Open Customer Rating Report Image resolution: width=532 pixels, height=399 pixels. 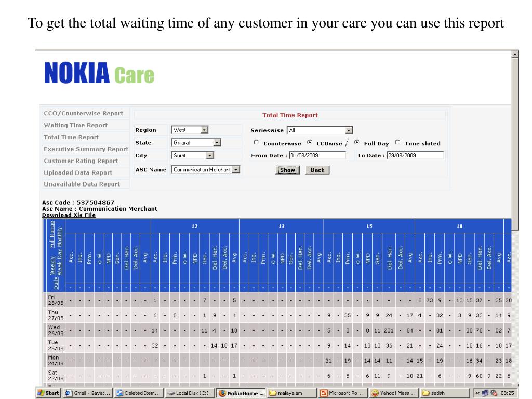pyautogui.click(x=81, y=161)
